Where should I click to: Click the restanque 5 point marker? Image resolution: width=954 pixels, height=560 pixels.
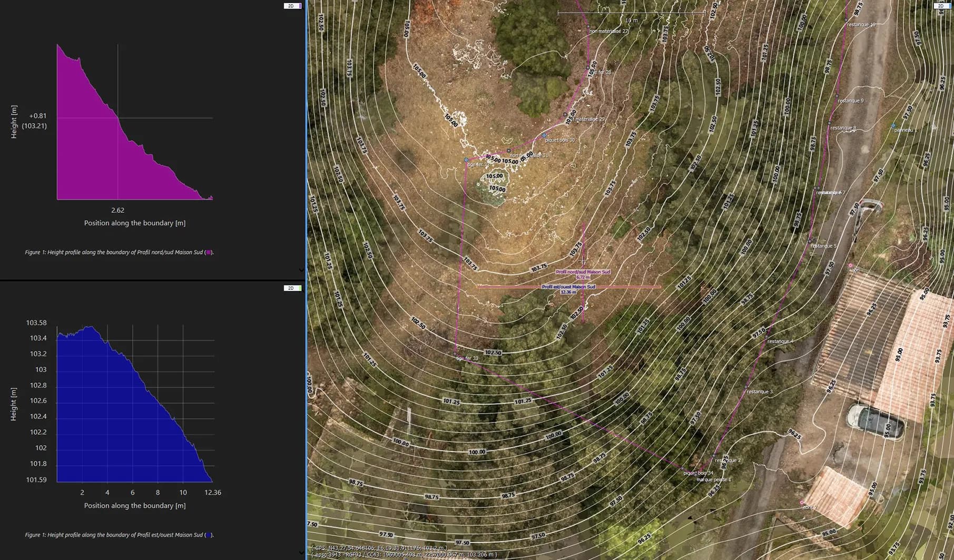(810, 241)
